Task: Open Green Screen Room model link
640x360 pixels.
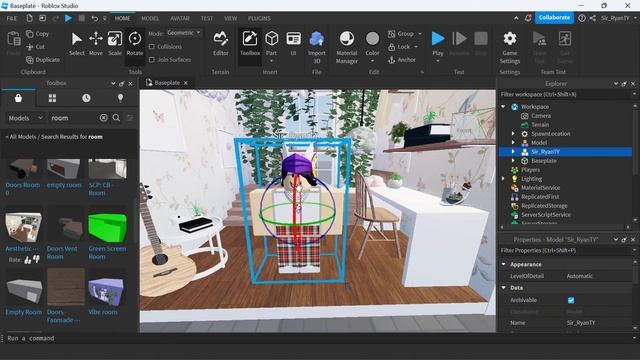Action: [x=107, y=253]
